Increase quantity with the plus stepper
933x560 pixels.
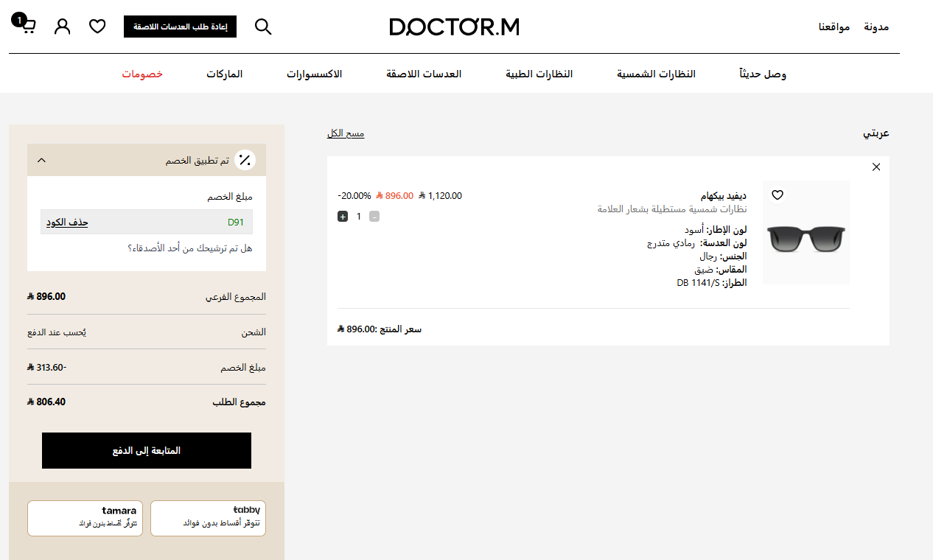[x=343, y=216]
